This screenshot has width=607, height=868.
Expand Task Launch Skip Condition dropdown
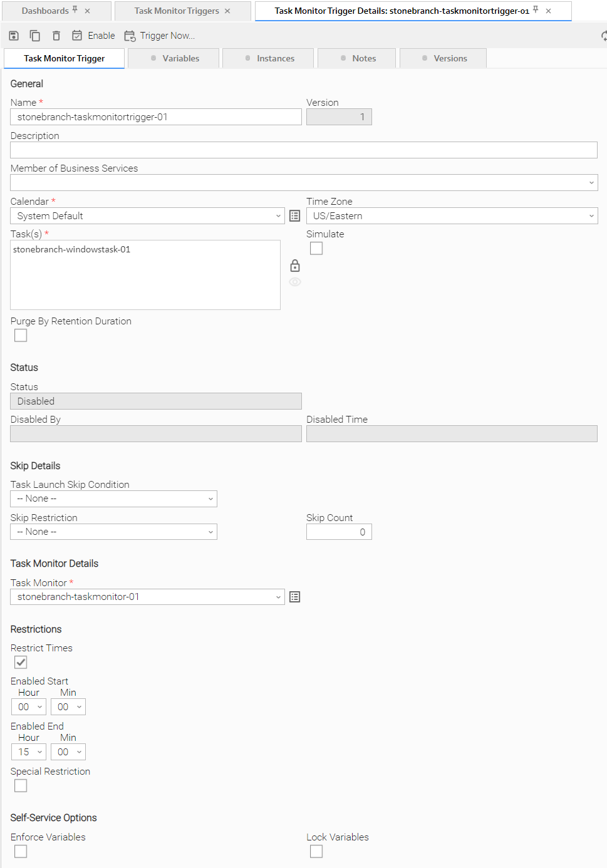point(113,499)
